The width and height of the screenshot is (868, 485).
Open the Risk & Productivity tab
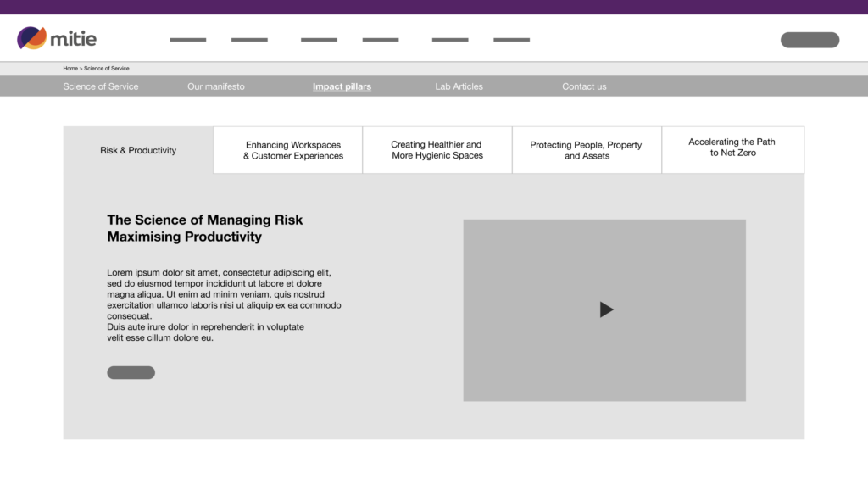138,150
